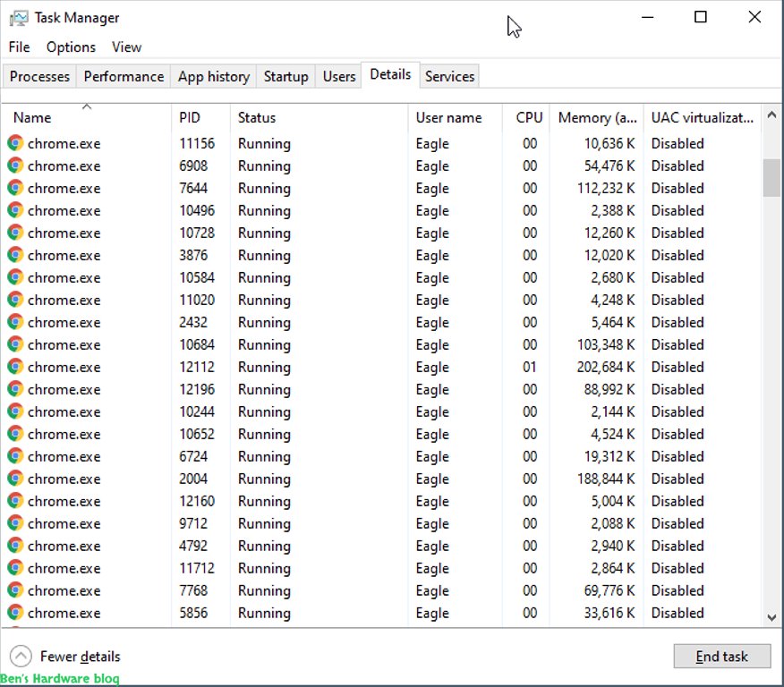Click Chrome icon for PID 10684

point(15,344)
